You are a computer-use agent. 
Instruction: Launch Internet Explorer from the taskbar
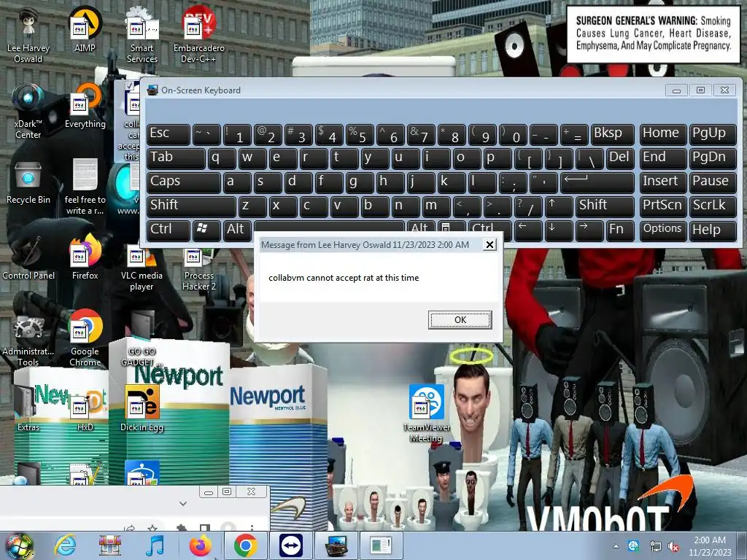[65, 545]
